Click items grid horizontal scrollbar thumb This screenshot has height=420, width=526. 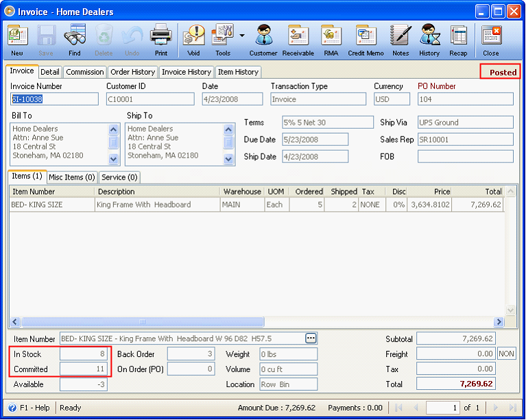click(x=143, y=322)
